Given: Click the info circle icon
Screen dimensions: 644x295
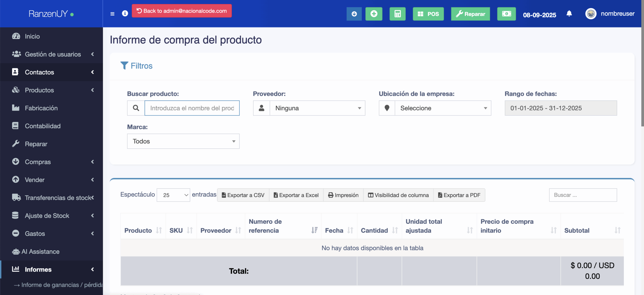Looking at the screenshot, I should 125,13.
